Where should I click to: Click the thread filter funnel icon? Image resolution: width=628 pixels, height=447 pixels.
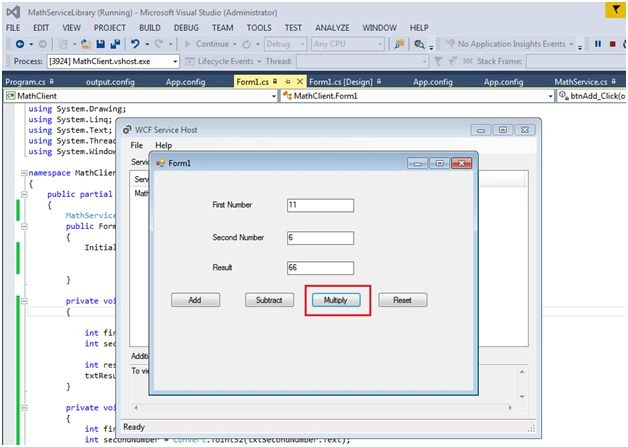coord(438,61)
